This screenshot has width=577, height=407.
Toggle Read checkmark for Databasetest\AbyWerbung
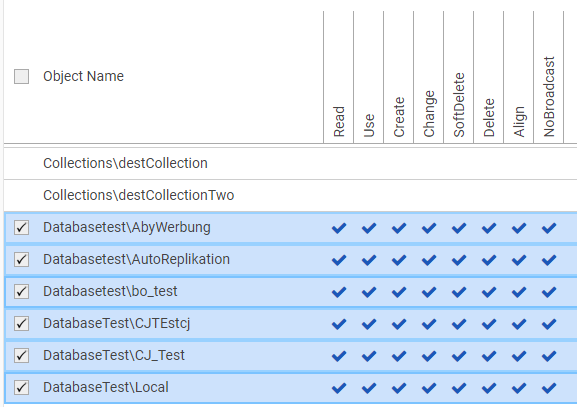pos(339,228)
